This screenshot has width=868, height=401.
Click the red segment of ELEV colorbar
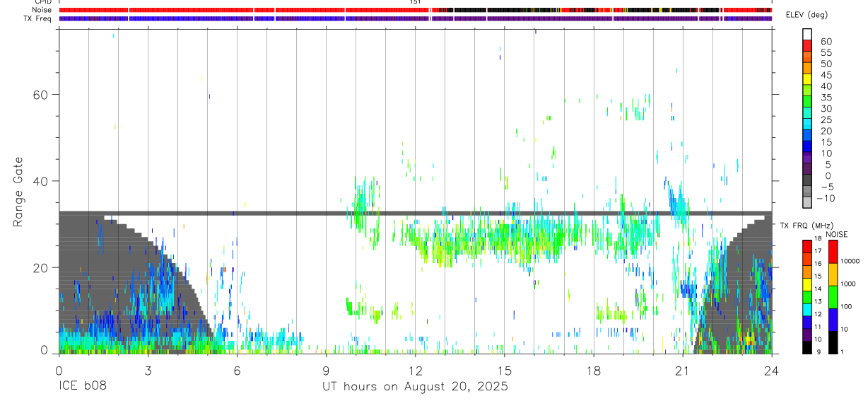click(x=807, y=45)
